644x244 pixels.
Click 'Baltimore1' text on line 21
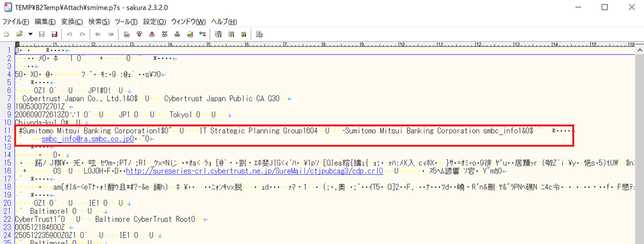click(x=49, y=211)
